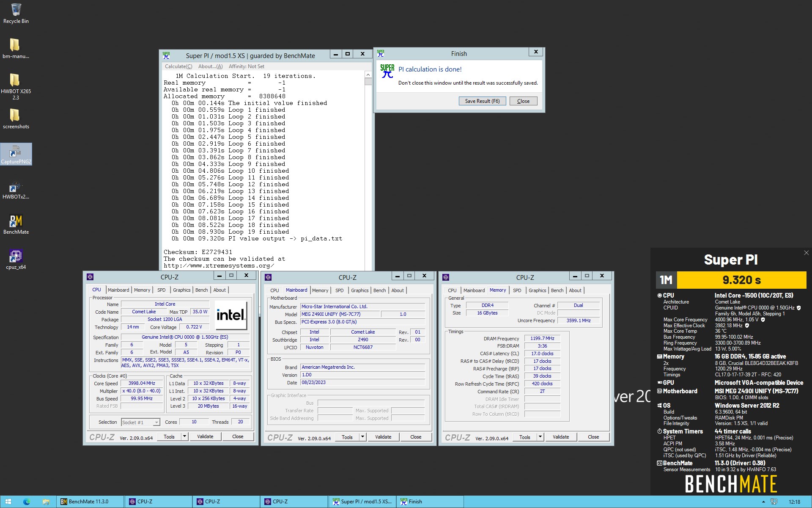Open the Recycle Bin desktop icon

(x=16, y=13)
